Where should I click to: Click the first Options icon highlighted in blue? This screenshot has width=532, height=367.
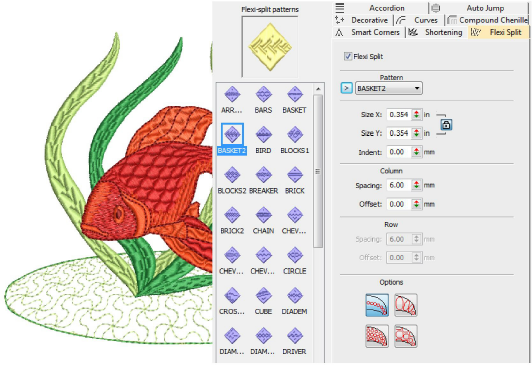[377, 305]
